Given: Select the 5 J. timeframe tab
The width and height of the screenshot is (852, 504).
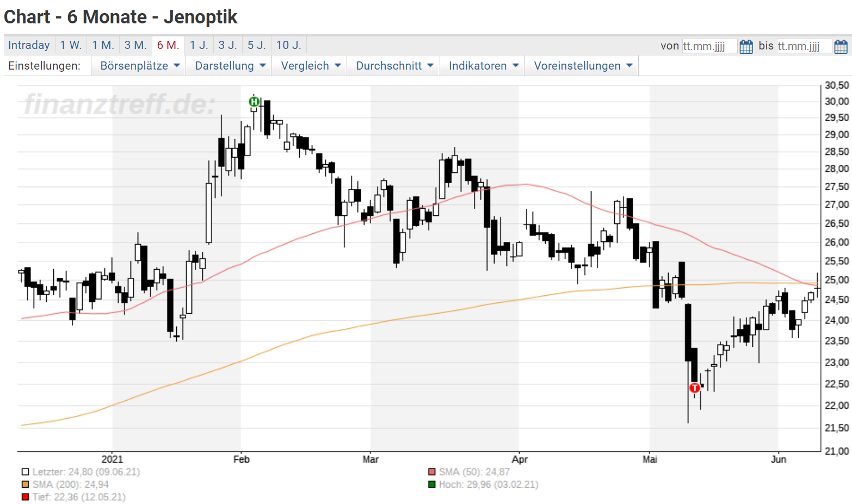Looking at the screenshot, I should 256,45.
